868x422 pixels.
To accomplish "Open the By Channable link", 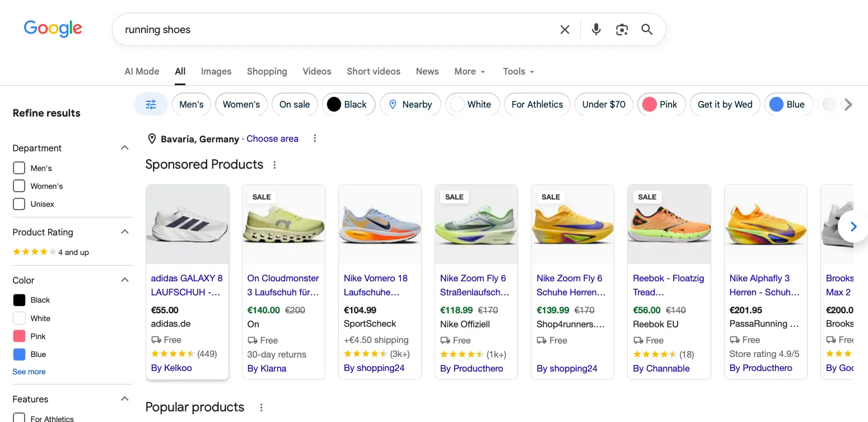I will pos(661,368).
